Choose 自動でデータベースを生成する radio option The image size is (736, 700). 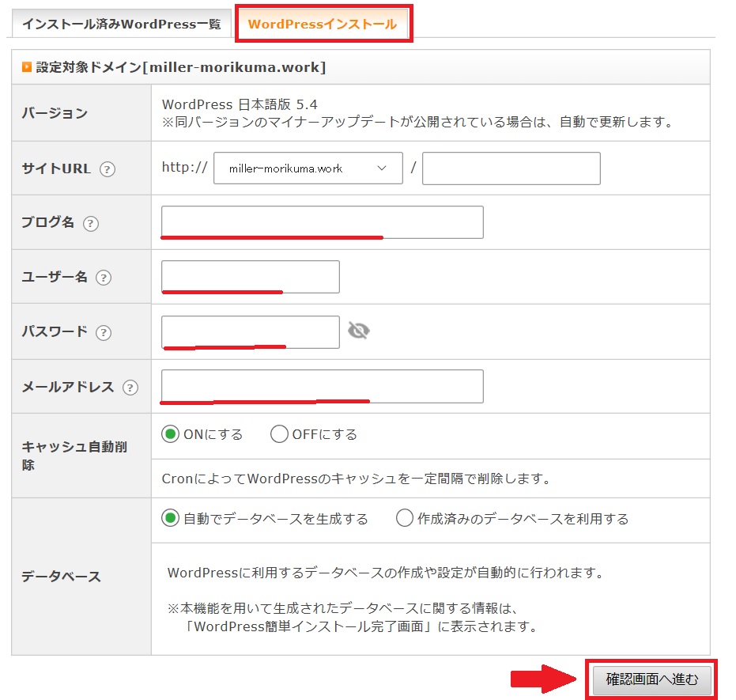[x=171, y=518]
